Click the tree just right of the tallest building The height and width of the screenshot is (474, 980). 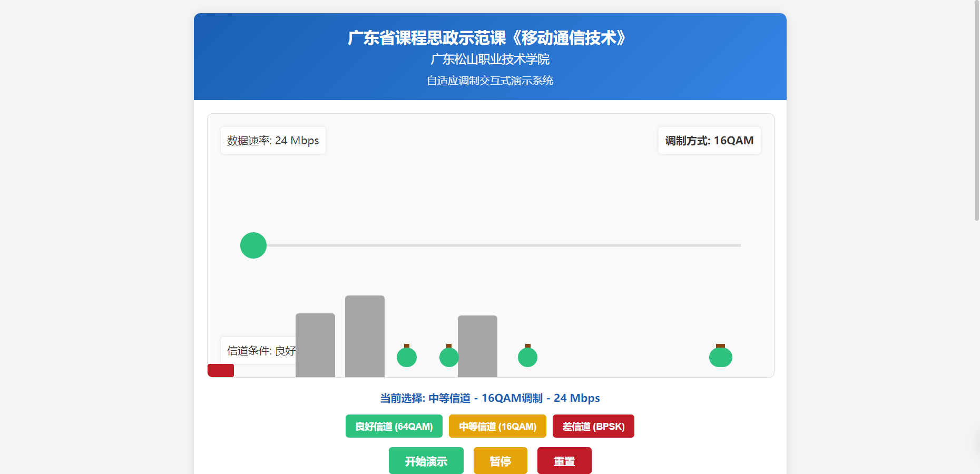tap(406, 357)
